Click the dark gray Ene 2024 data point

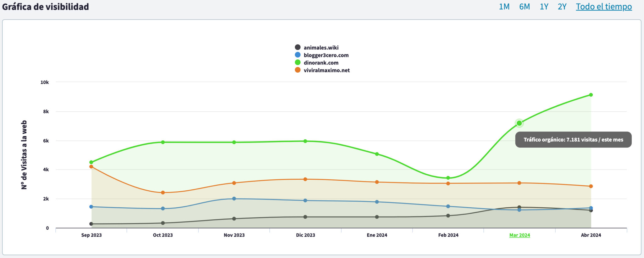pos(377,217)
